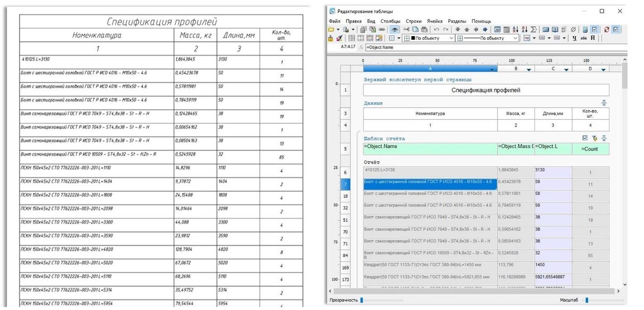The width and height of the screenshot is (644, 310).
Task: Click the strikethrough абв icon
Action: [x=584, y=38]
